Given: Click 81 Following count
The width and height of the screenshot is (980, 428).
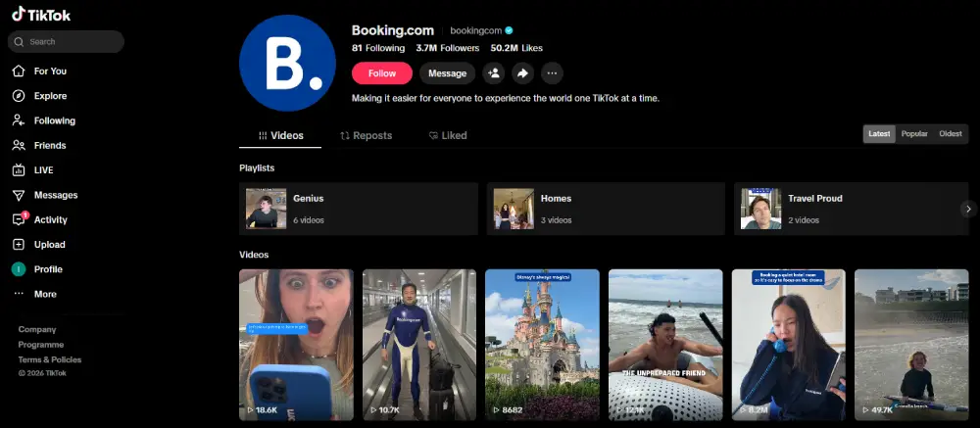Looking at the screenshot, I should pos(378,48).
